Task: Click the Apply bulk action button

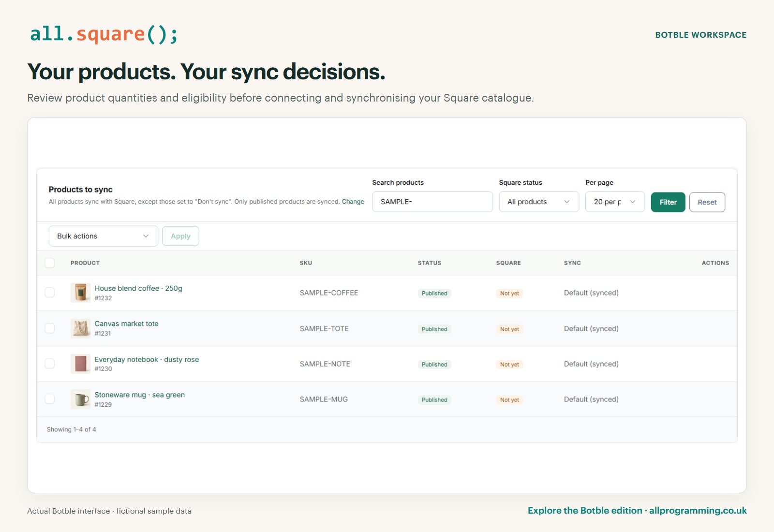Action: (180, 236)
